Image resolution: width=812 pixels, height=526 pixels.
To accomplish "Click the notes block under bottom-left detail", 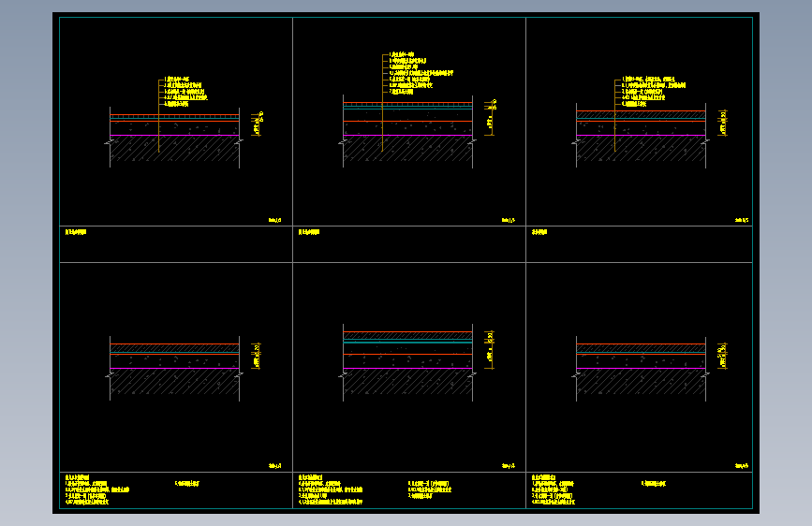I will (x=133, y=489).
